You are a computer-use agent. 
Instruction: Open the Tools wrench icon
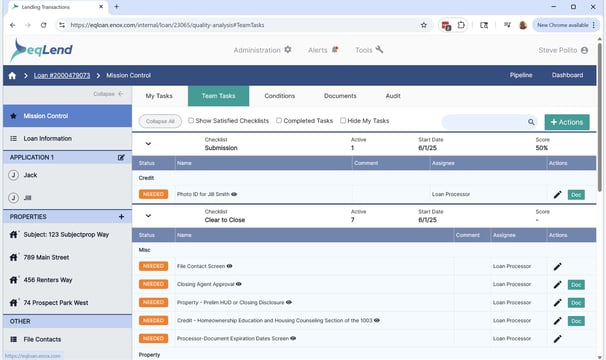point(380,49)
